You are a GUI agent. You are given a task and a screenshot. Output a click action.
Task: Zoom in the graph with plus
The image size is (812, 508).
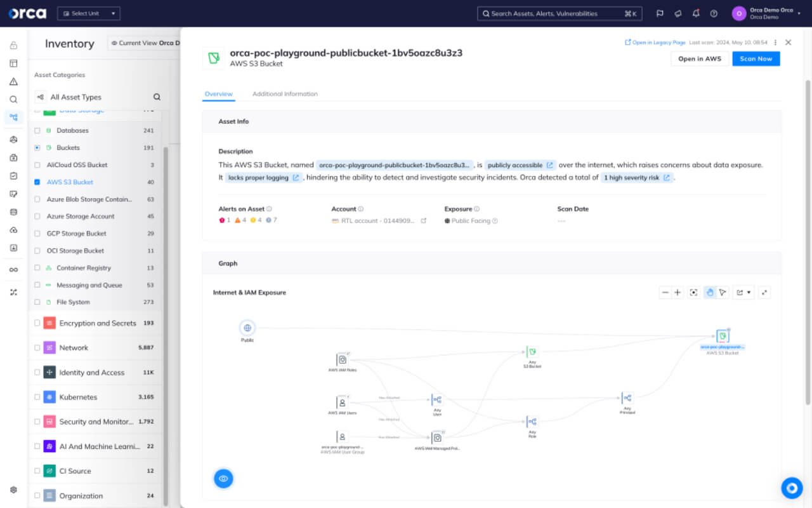[678, 293]
